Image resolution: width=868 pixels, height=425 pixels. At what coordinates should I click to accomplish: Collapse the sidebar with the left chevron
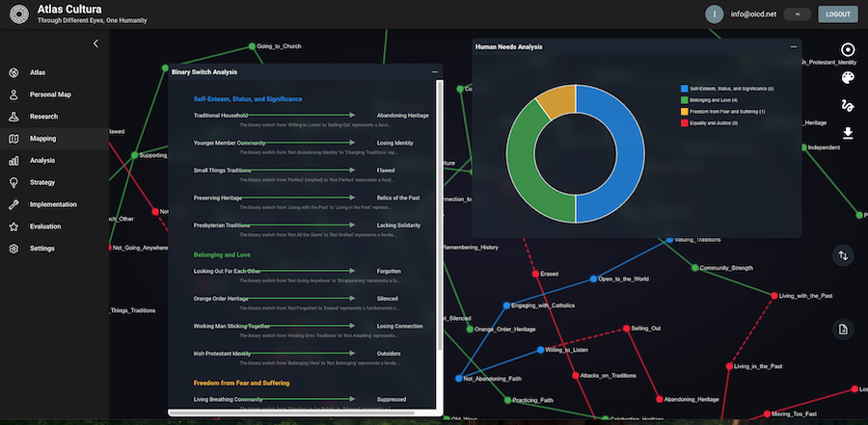(x=95, y=43)
